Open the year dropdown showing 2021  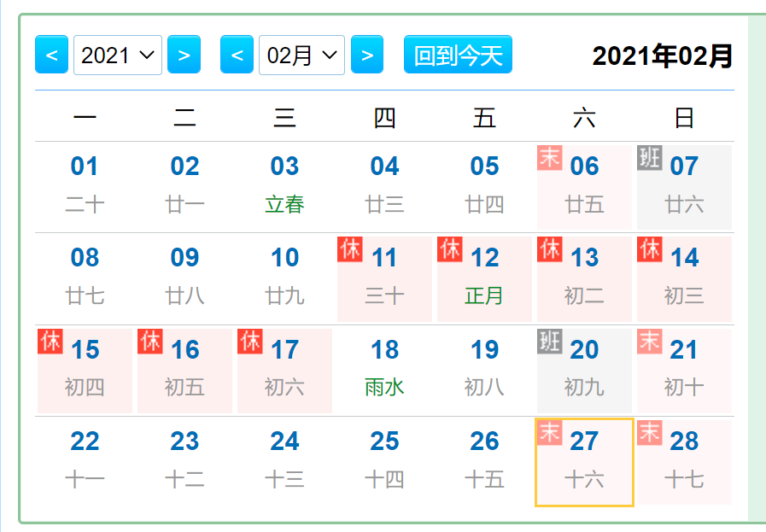[117, 54]
